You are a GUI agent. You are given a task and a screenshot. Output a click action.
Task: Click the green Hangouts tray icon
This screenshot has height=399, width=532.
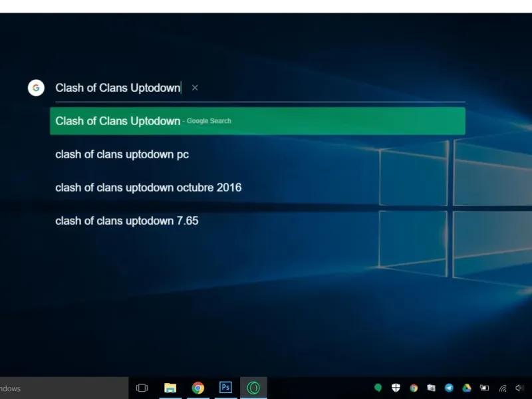(378, 388)
